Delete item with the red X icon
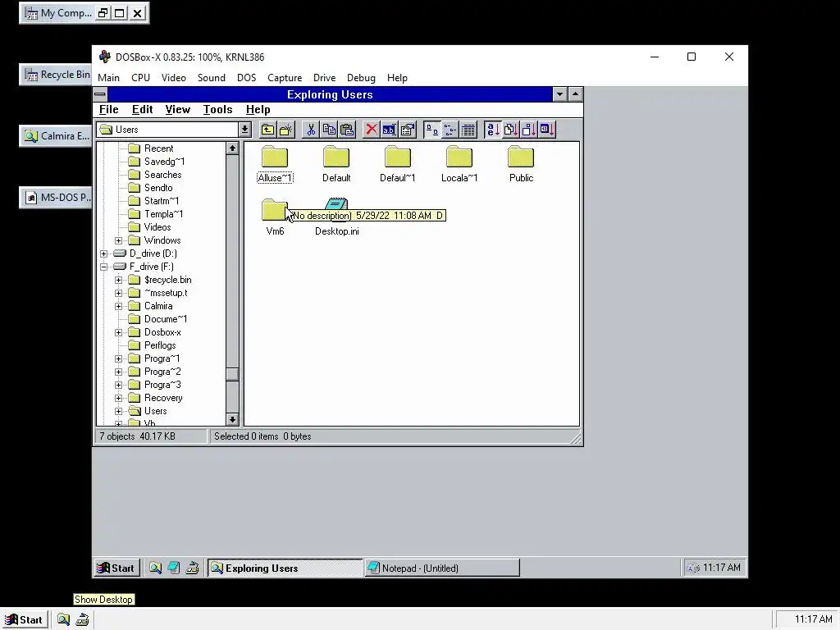Viewport: 840px width, 630px height. [372, 130]
